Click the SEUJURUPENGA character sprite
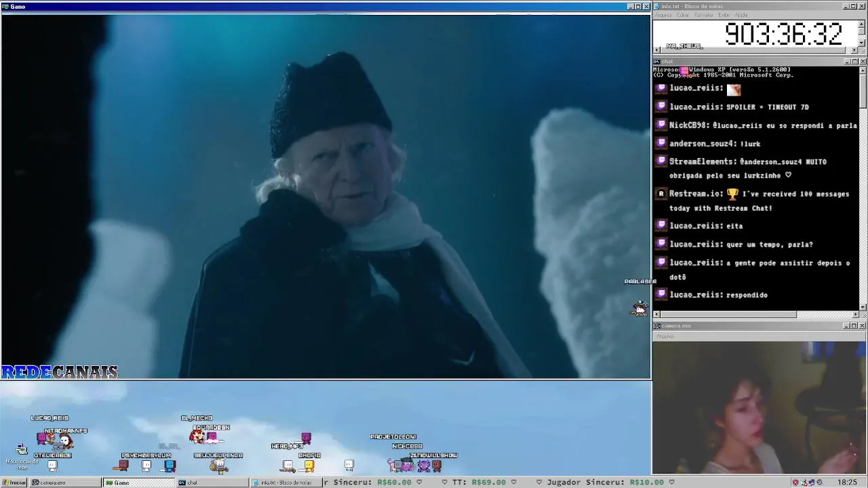Viewport: 868px width, 488px height. point(218,465)
